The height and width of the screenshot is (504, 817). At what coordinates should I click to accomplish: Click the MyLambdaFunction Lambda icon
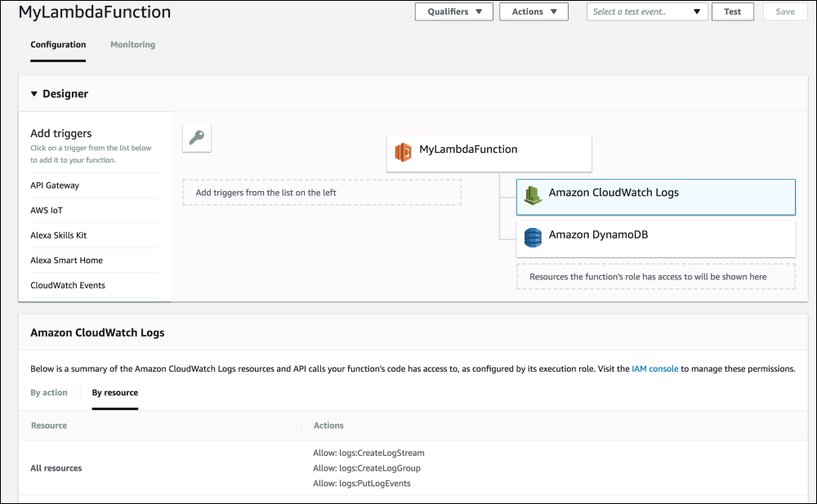pyautogui.click(x=404, y=151)
